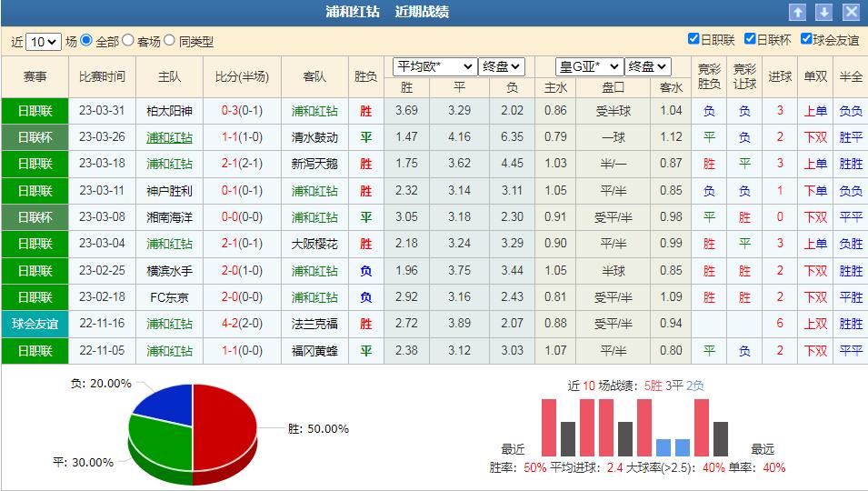This screenshot has height=491, width=868.
Task: Click the first red bar next to 最近
Action: pyautogui.click(x=549, y=427)
